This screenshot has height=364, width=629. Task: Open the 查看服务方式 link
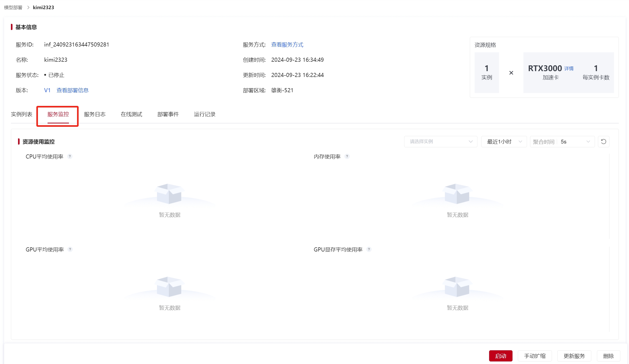pyautogui.click(x=287, y=45)
